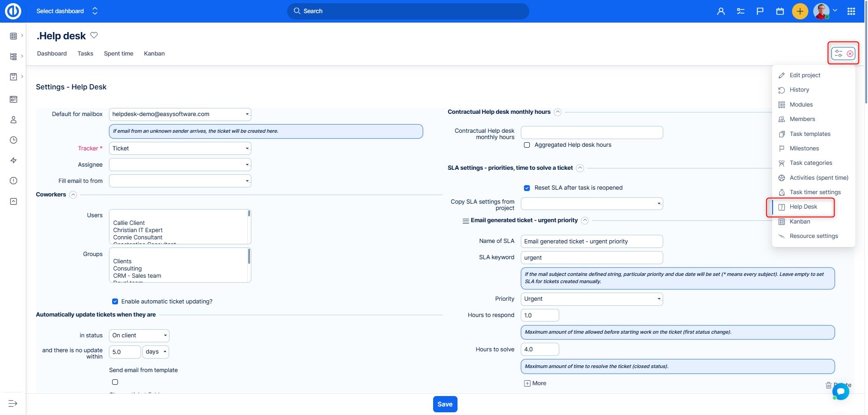Switch to the Spent time tab
This screenshot has width=868, height=415.
click(x=118, y=54)
